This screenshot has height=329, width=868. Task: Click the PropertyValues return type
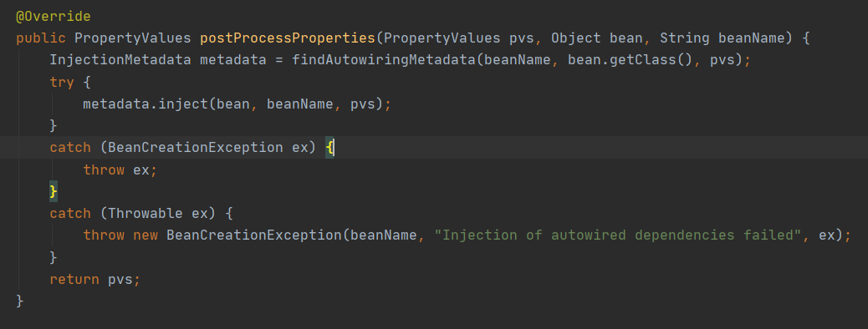[x=133, y=38]
